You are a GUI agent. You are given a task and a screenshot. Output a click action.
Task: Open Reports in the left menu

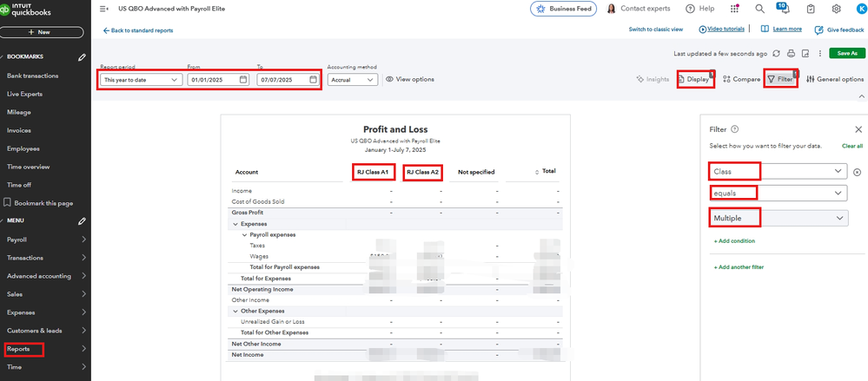click(x=18, y=349)
